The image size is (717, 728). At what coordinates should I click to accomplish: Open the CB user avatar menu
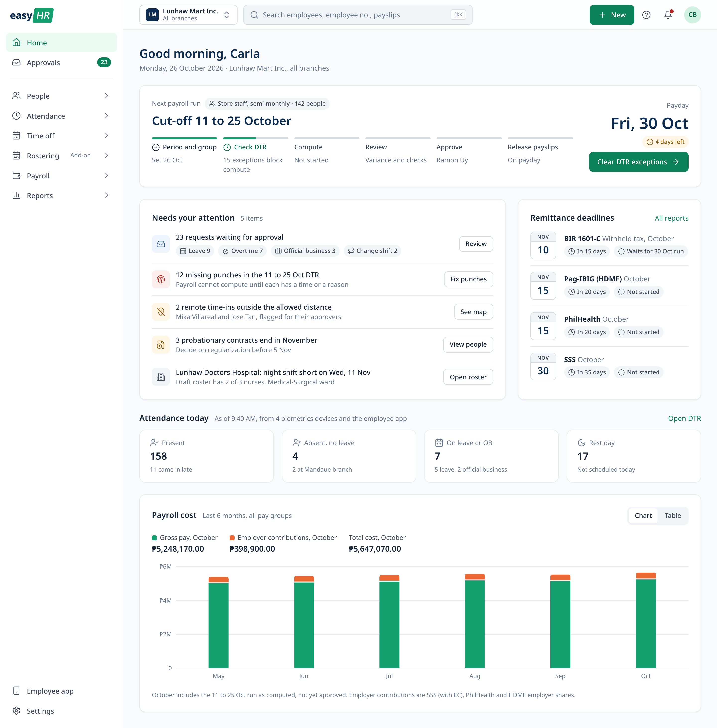pyautogui.click(x=692, y=15)
